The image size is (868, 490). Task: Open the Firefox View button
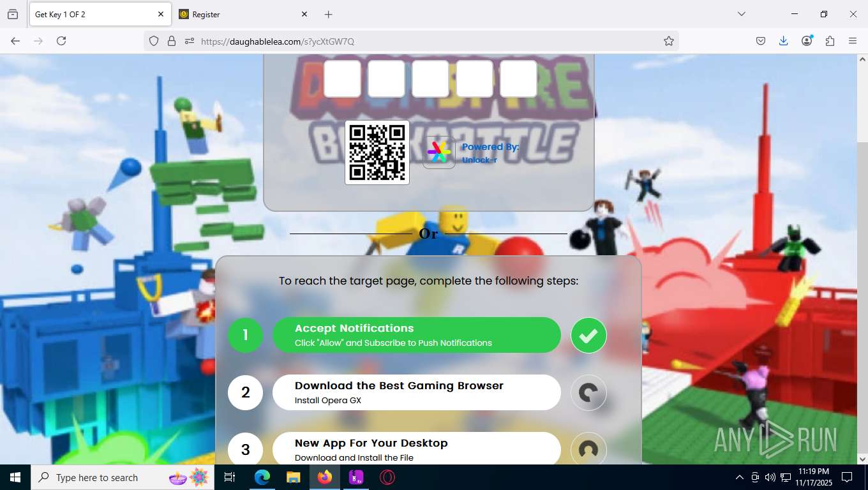pos(13,14)
